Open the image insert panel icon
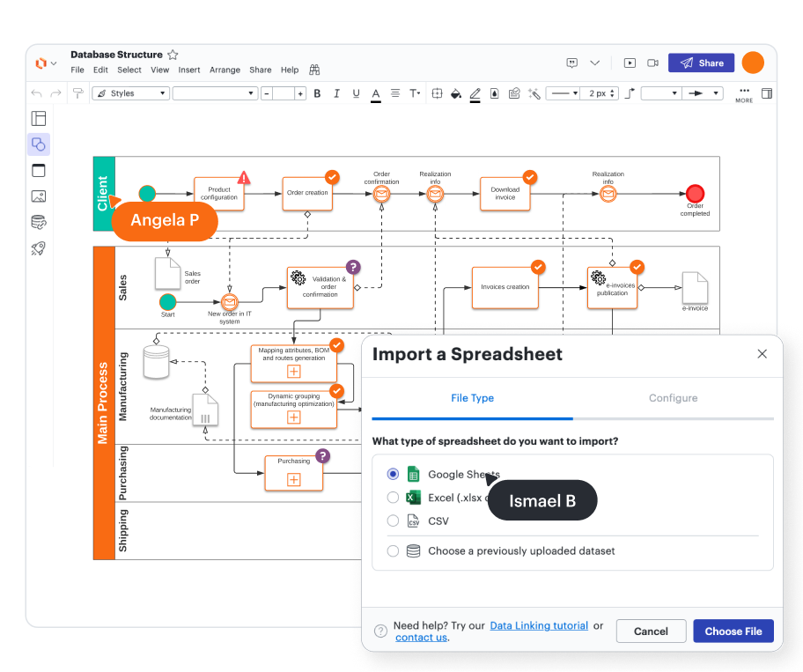Screen dimensions: 803x672 coord(38,196)
